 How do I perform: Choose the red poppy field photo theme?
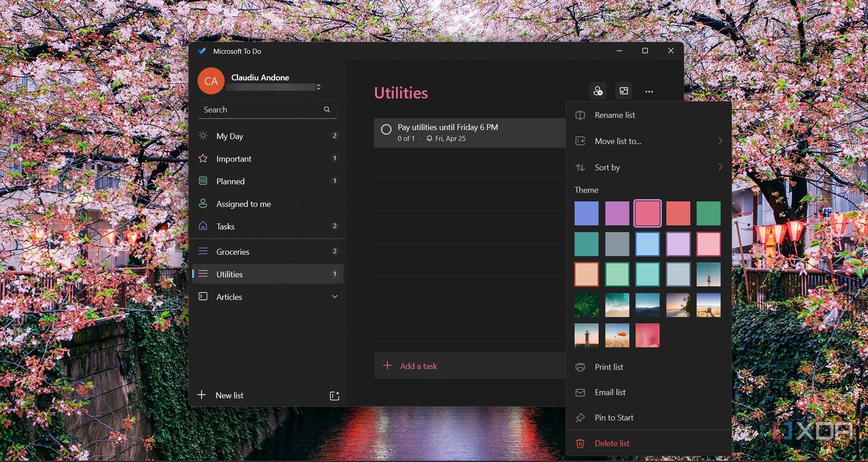(617, 335)
